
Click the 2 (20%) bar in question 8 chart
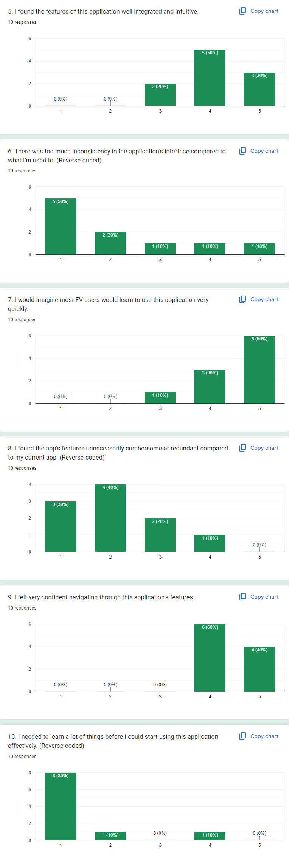(160, 535)
